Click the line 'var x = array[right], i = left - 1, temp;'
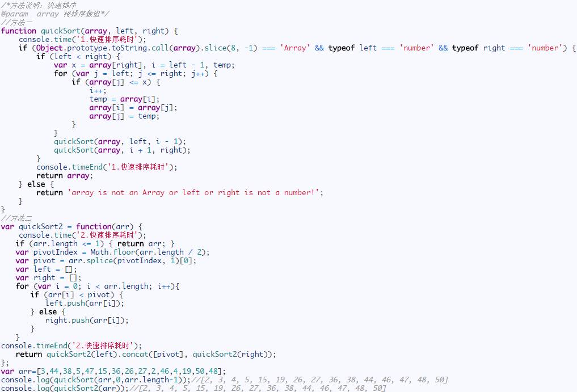Screen dimensions: 577x392 coord(144,65)
